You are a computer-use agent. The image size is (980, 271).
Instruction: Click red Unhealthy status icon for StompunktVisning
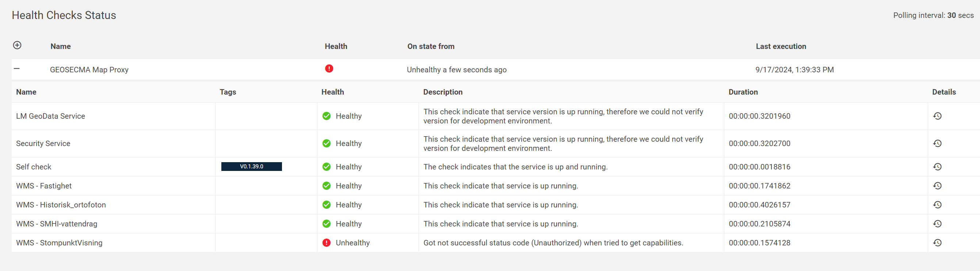coord(327,243)
